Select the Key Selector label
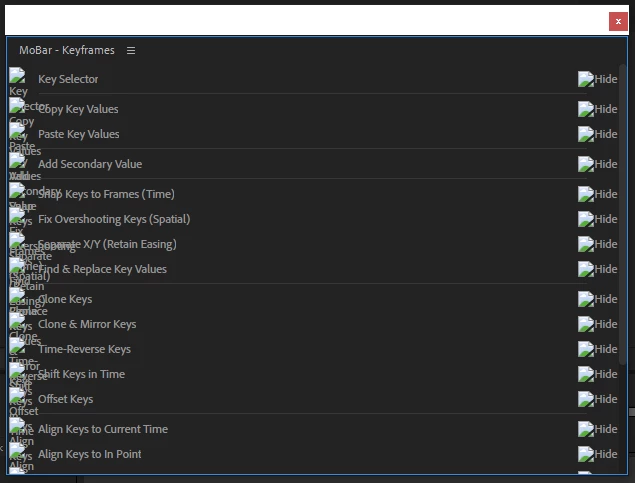Screen dimensions: 635x483 point(68,79)
